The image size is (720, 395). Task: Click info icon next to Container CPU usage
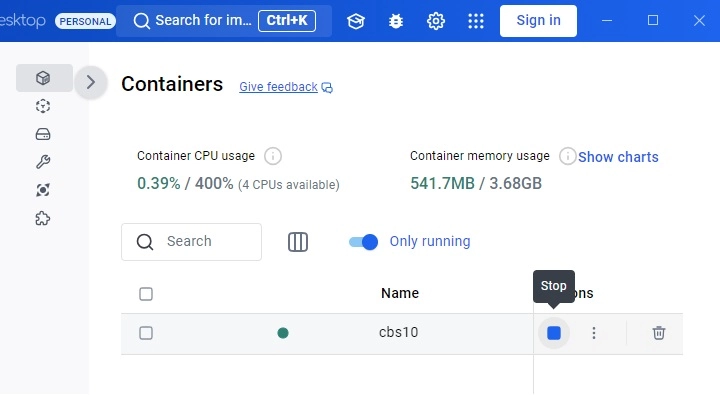273,156
